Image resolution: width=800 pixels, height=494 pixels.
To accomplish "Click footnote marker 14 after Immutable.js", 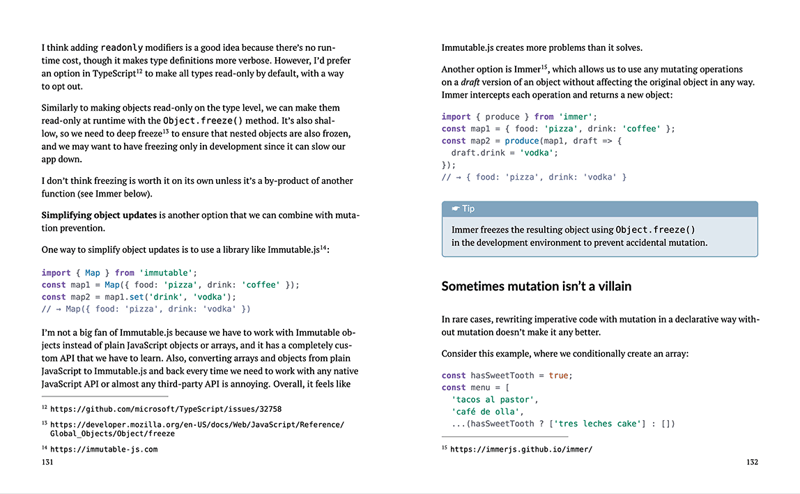I will (x=323, y=247).
